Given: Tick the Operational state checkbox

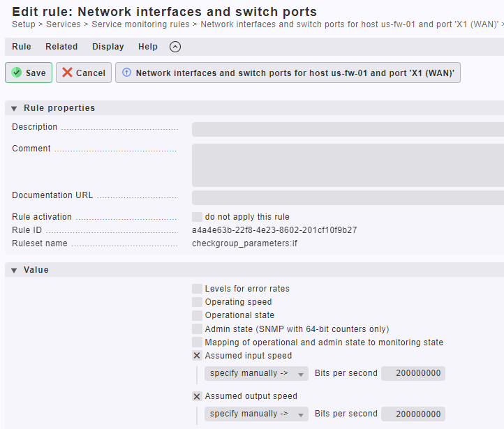Looking at the screenshot, I should 197,315.
